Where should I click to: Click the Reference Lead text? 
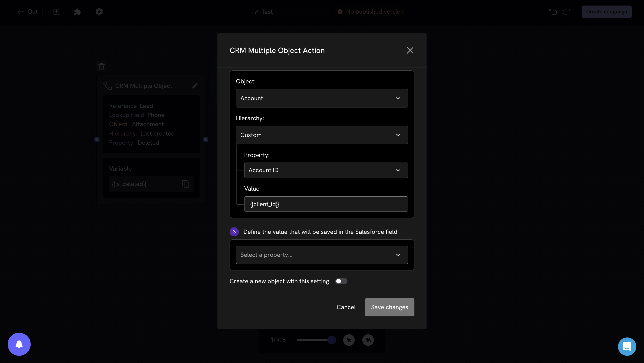pyautogui.click(x=131, y=106)
